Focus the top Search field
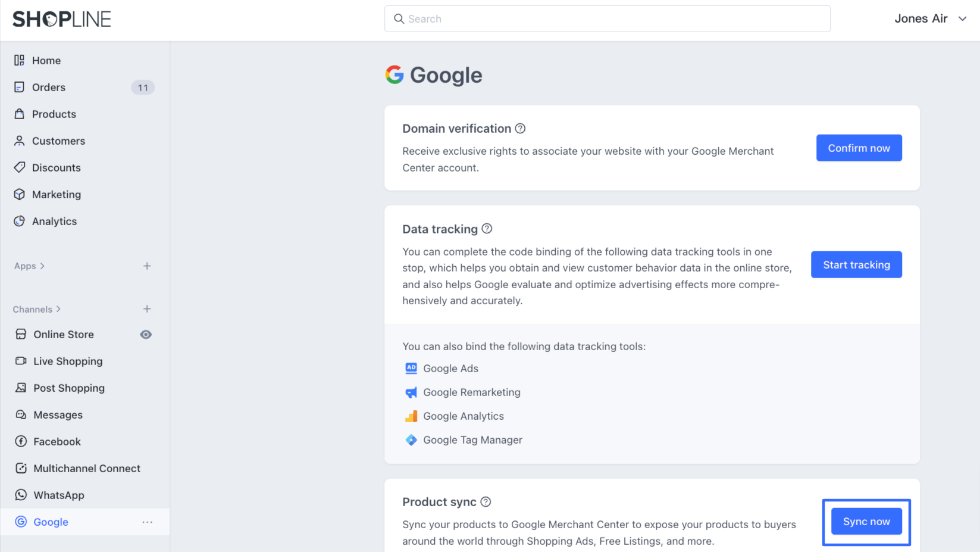Viewport: 980px width, 552px height. point(607,19)
